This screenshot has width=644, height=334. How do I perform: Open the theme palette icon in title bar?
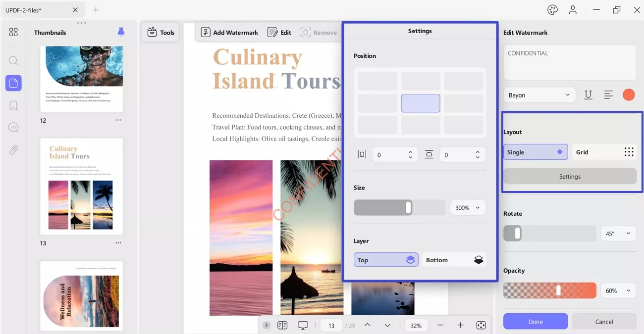552,10
